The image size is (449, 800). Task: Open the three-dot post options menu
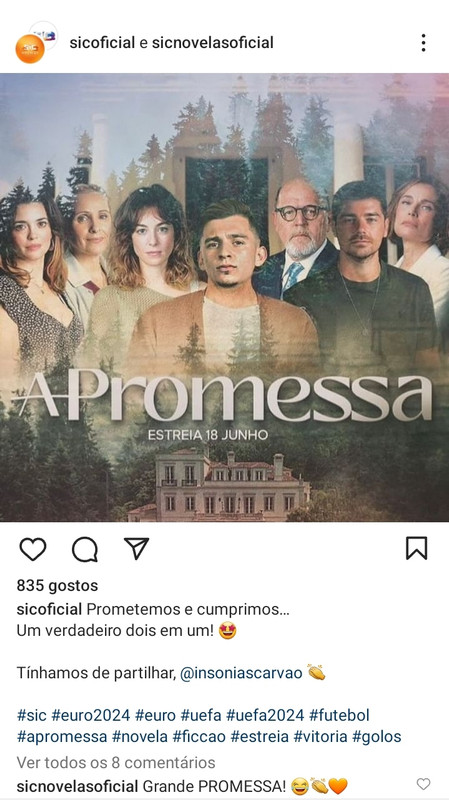423,43
